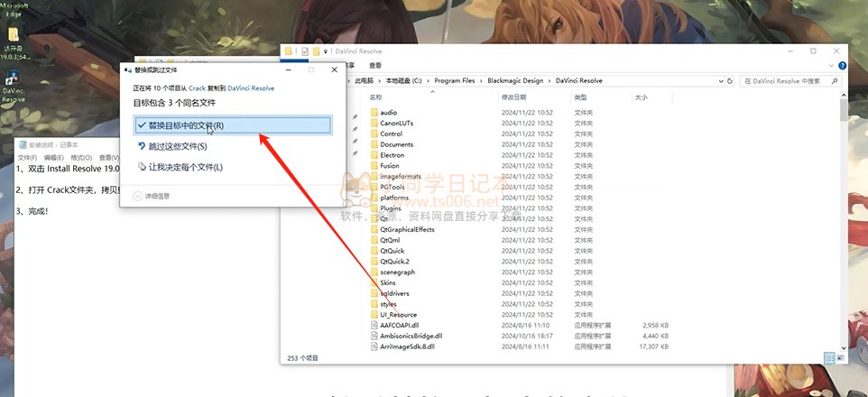868x397 pixels.
Task: Select the Control folder icon
Action: pos(374,134)
